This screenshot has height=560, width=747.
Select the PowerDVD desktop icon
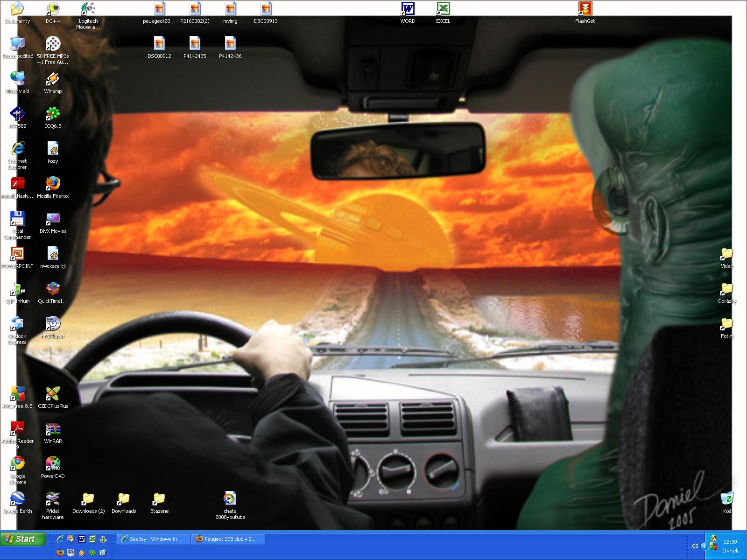click(x=53, y=464)
